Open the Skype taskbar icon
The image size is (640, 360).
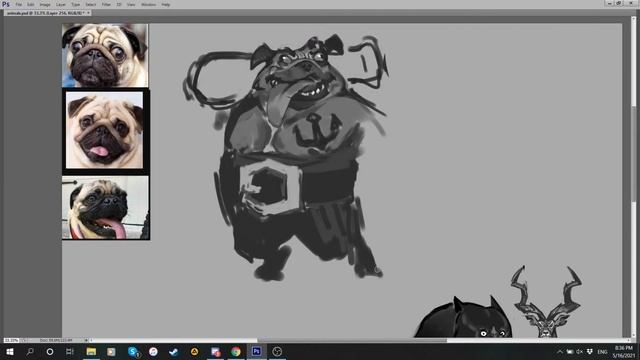pos(133,351)
